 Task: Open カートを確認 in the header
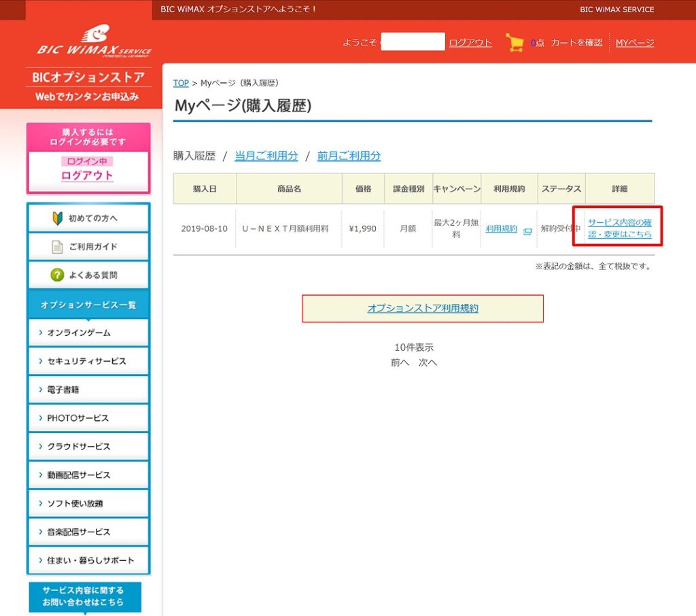click(x=576, y=43)
